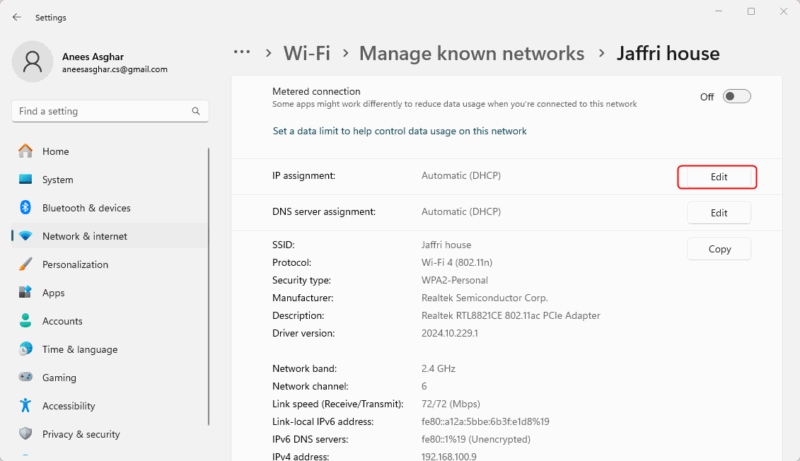Open Gaming controller icon

(26, 378)
